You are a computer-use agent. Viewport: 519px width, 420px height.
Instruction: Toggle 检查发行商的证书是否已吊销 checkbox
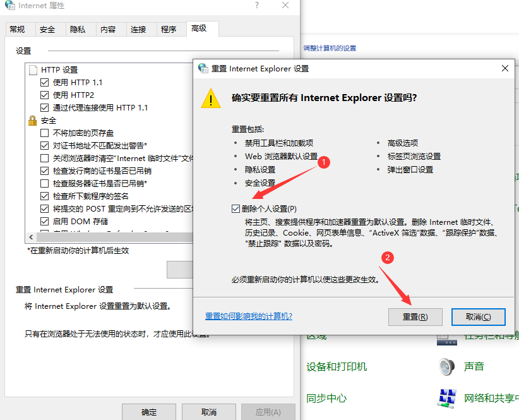(x=44, y=171)
